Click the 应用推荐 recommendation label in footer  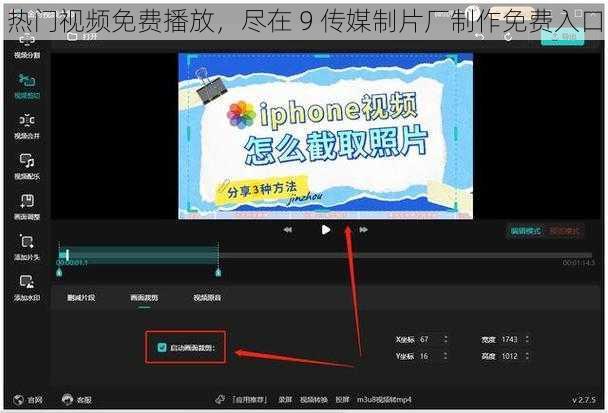(x=250, y=399)
